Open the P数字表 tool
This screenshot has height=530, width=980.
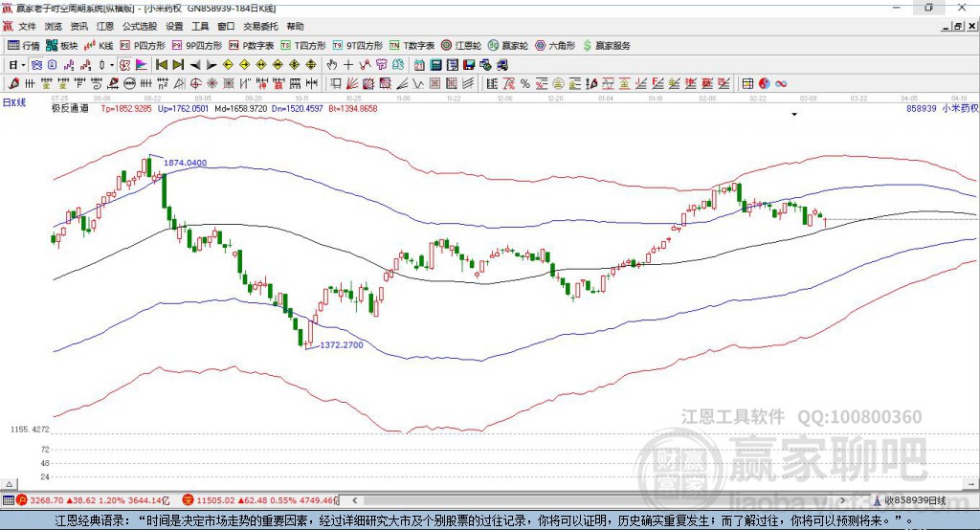coord(251,46)
